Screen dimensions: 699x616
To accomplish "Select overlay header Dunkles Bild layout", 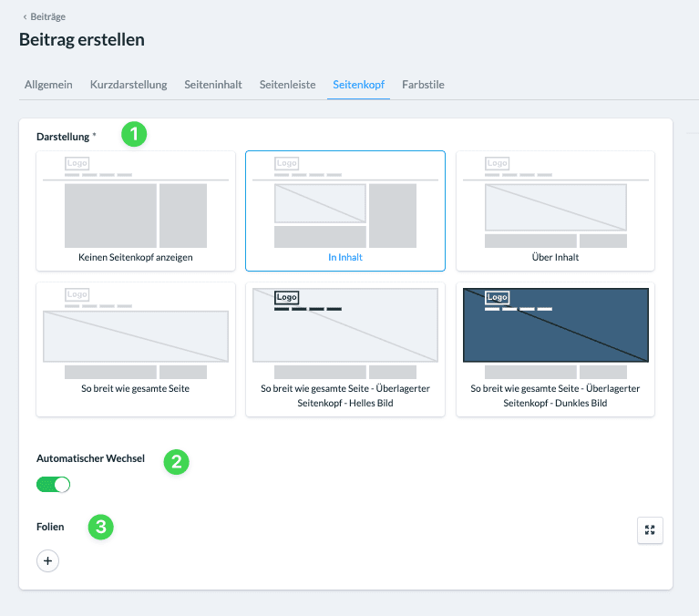I will tap(555, 349).
